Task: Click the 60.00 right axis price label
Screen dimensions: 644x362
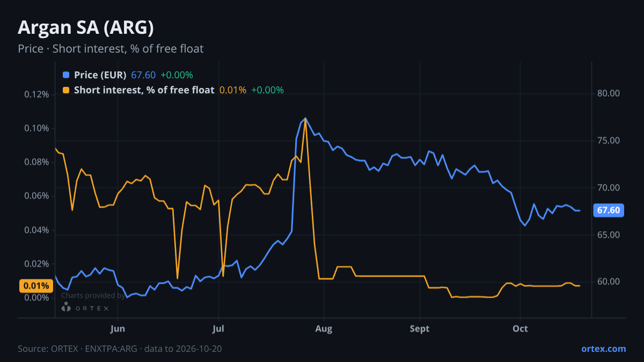Action: [609, 282]
